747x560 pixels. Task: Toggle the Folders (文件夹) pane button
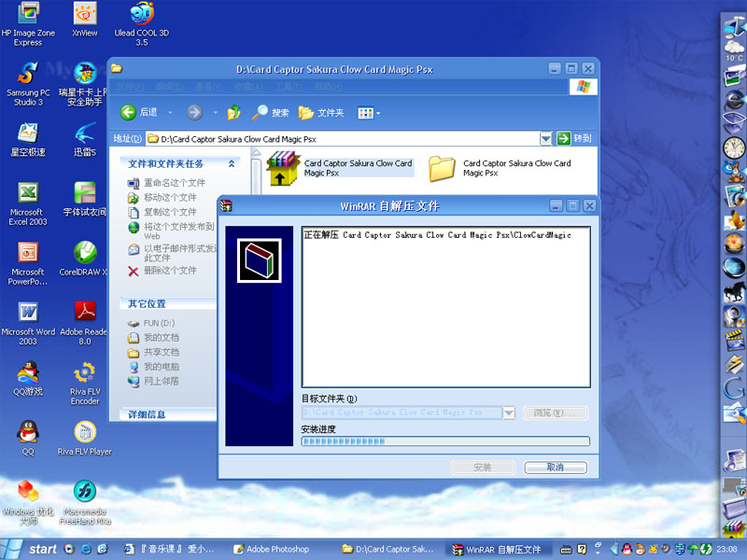coord(321,112)
